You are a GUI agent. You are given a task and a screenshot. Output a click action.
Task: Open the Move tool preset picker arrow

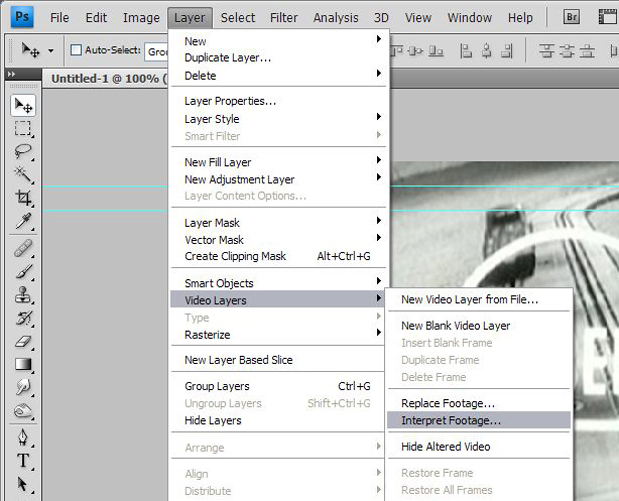pos(51,51)
